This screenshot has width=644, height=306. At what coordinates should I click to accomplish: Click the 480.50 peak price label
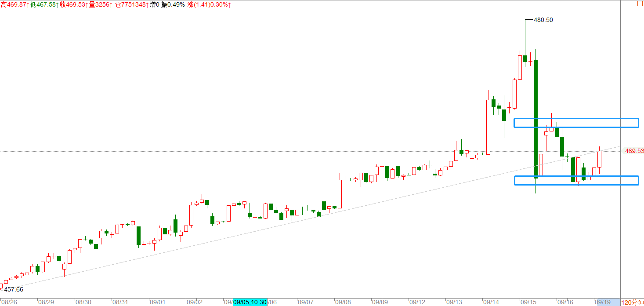point(543,20)
